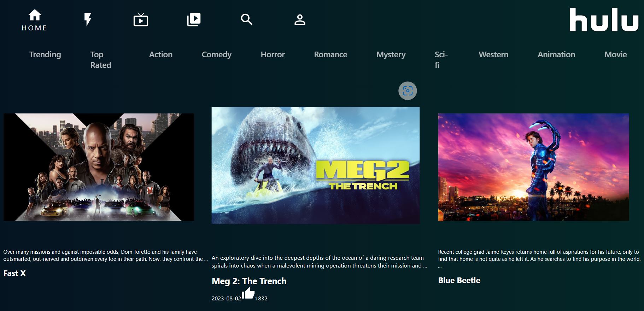The height and width of the screenshot is (311, 644).
Task: Click the Meg 2 description text
Action: click(x=319, y=262)
